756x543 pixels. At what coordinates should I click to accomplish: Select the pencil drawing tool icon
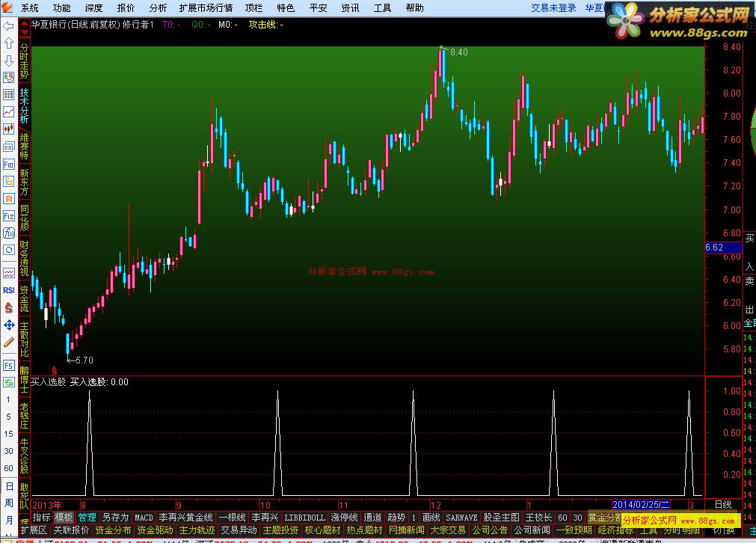coord(8,343)
